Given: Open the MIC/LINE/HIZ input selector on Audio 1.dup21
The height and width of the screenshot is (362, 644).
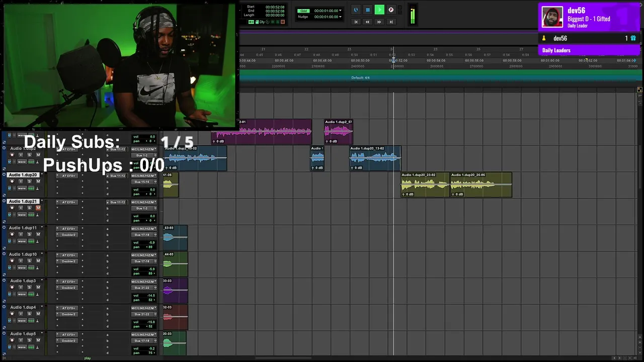Looking at the screenshot, I should [x=143, y=202].
